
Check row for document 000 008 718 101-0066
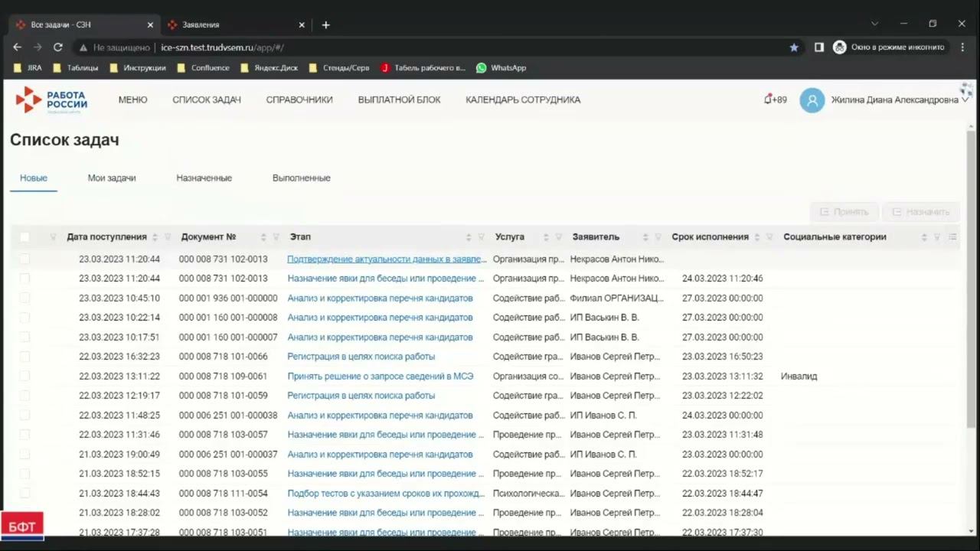point(24,357)
